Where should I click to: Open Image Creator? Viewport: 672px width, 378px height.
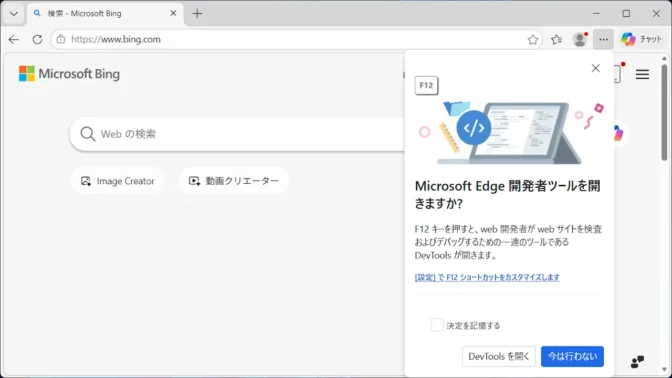pyautogui.click(x=118, y=181)
